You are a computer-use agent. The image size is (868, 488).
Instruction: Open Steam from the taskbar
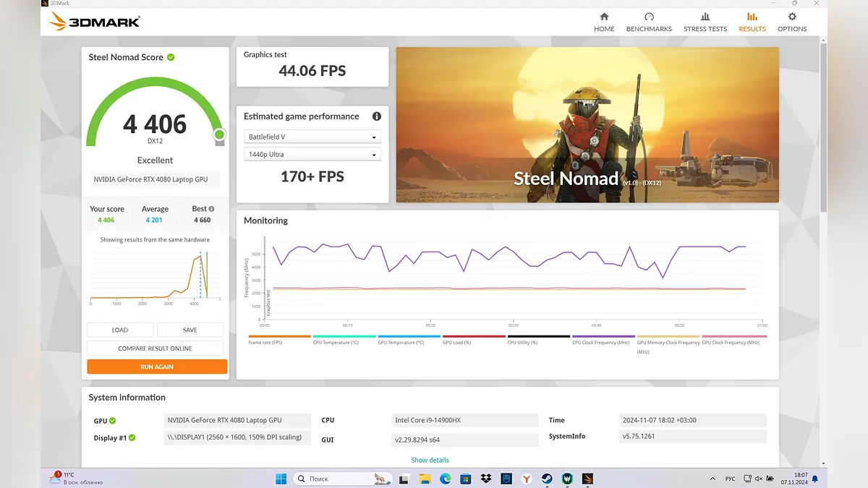coord(547,479)
